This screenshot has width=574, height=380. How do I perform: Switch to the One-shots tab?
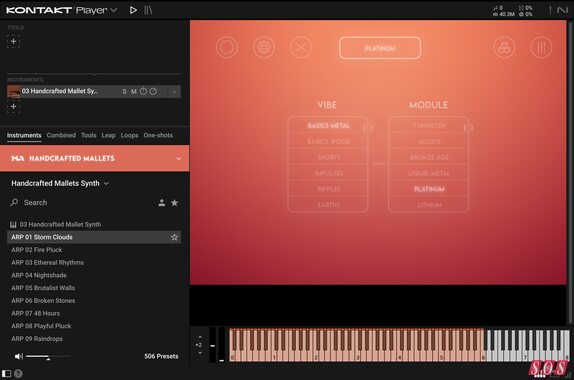[158, 135]
